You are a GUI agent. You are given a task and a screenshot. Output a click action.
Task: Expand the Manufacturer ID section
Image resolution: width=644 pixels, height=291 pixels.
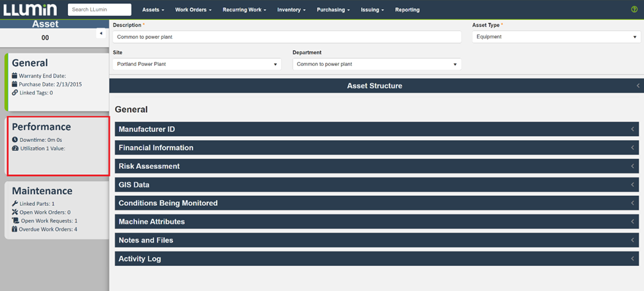[x=376, y=129]
